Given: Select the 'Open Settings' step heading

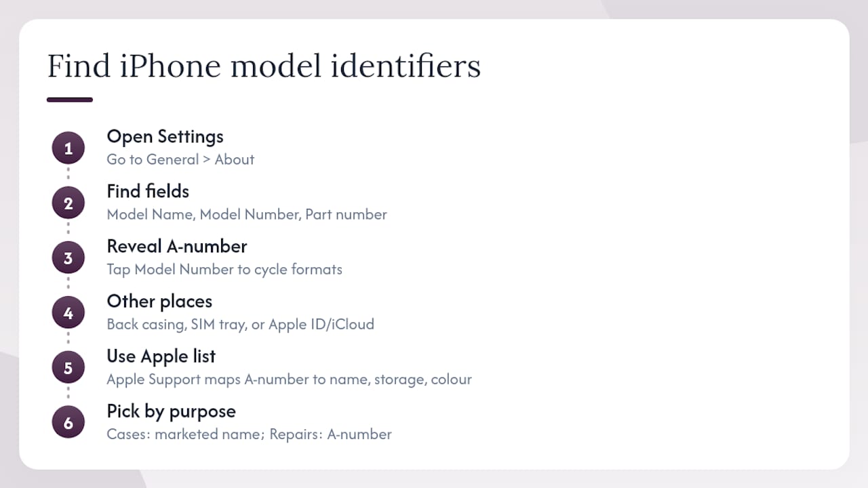Looking at the screenshot, I should pos(165,137).
